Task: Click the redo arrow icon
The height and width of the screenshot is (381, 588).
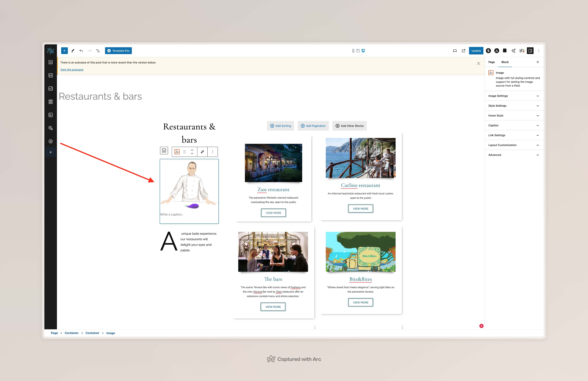Action: tap(90, 51)
